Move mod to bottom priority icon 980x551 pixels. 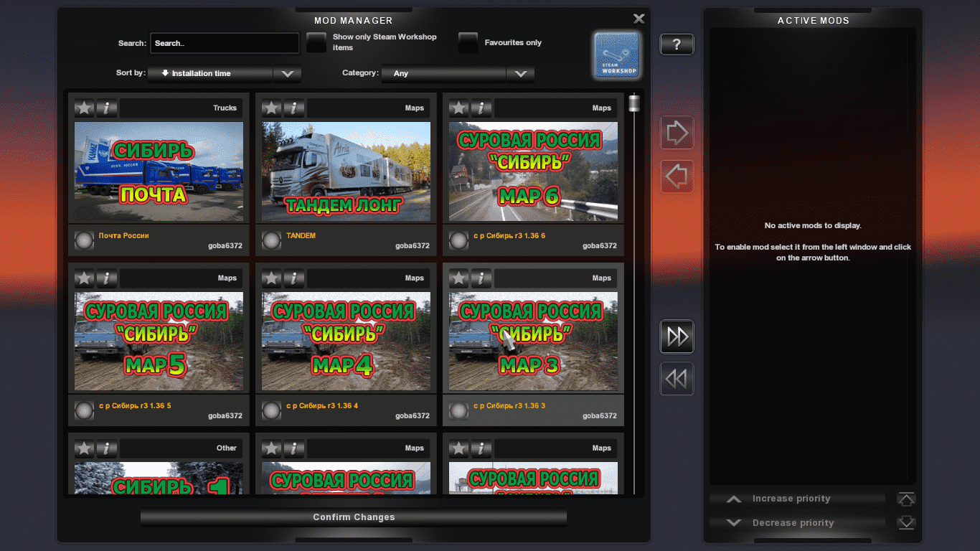click(906, 522)
